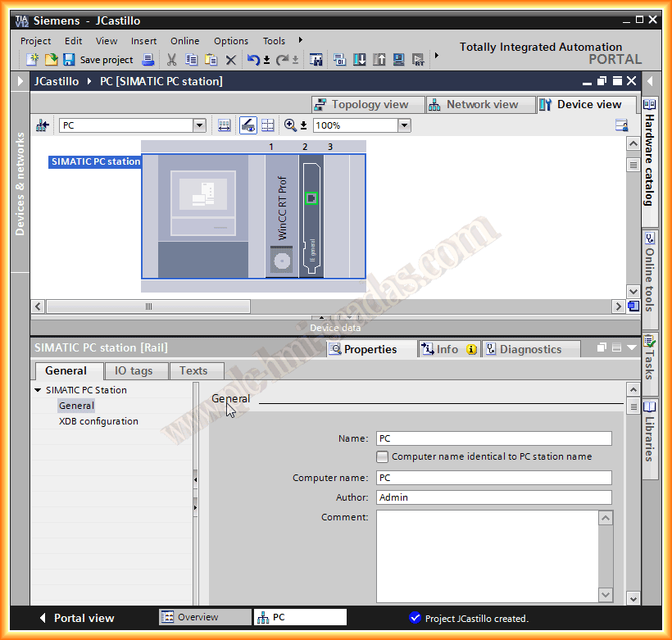Toggle the page break view button
The width and height of the screenshot is (672, 640).
point(268,125)
